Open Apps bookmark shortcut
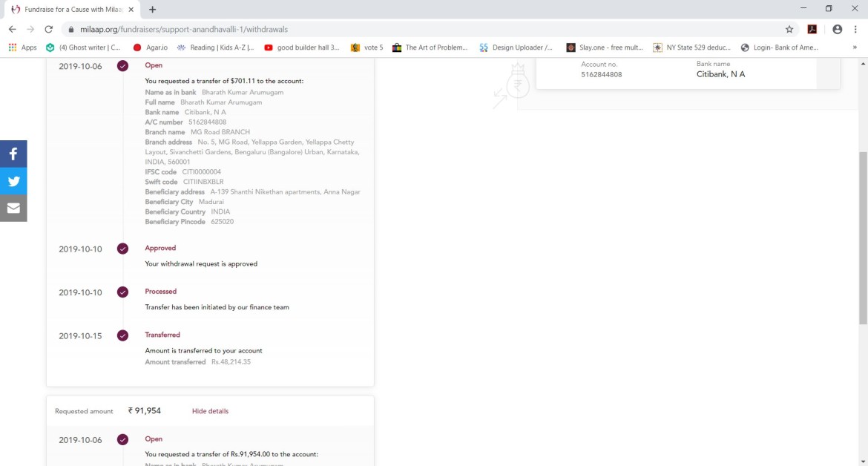The image size is (868, 466). coord(23,47)
